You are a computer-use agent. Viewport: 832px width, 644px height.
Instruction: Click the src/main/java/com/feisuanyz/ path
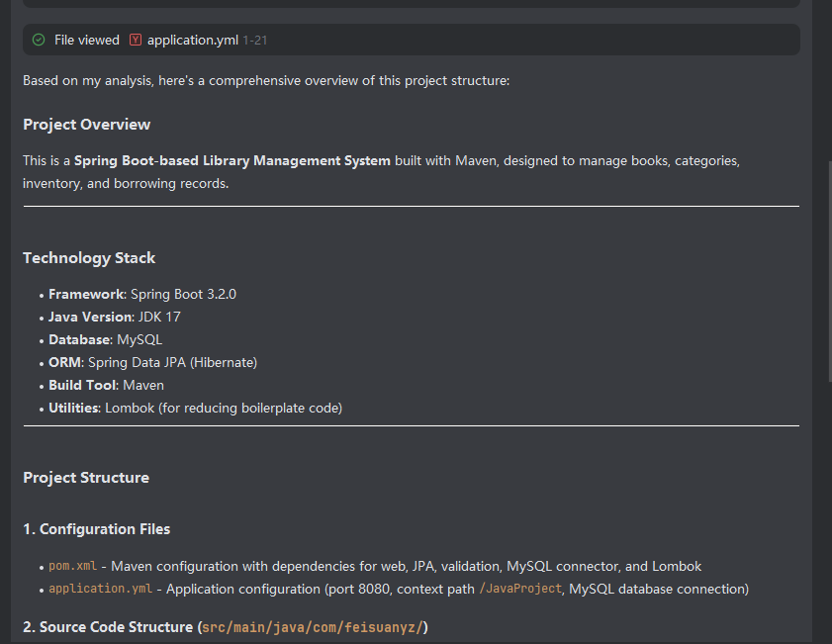[312, 627]
